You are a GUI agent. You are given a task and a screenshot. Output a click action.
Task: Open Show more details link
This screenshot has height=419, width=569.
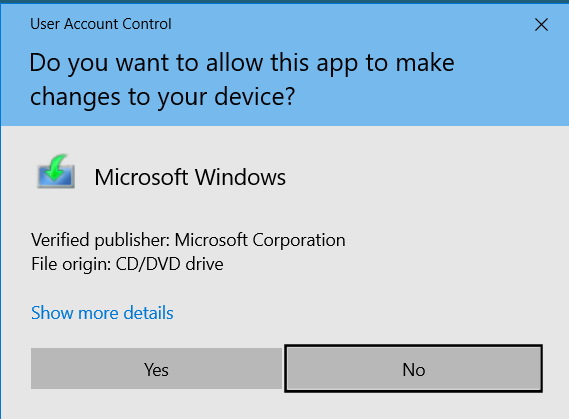(102, 313)
